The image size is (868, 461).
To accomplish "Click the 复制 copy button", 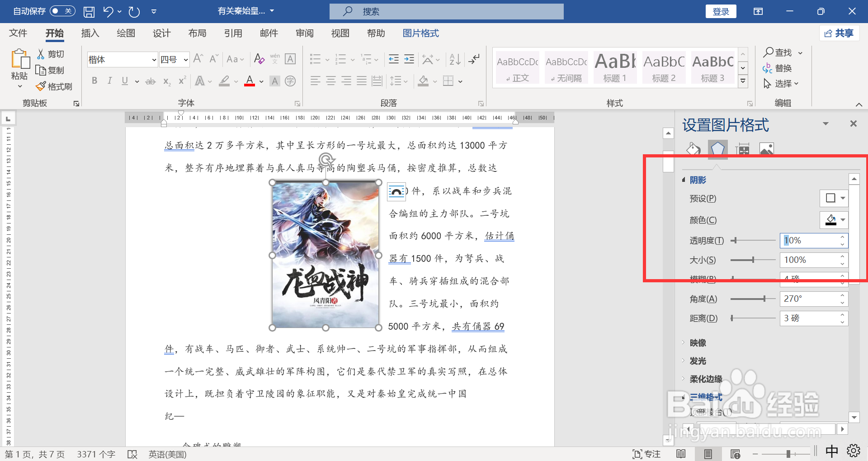I will click(51, 70).
